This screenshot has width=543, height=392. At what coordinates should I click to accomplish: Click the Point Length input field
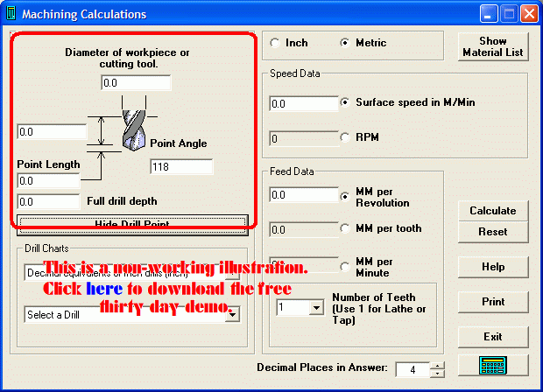pos(48,180)
